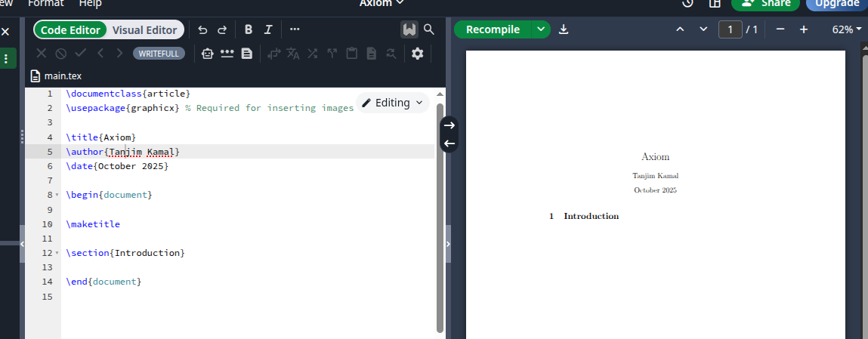The height and width of the screenshot is (339, 868).
Task: Undo the last edit
Action: click(202, 30)
